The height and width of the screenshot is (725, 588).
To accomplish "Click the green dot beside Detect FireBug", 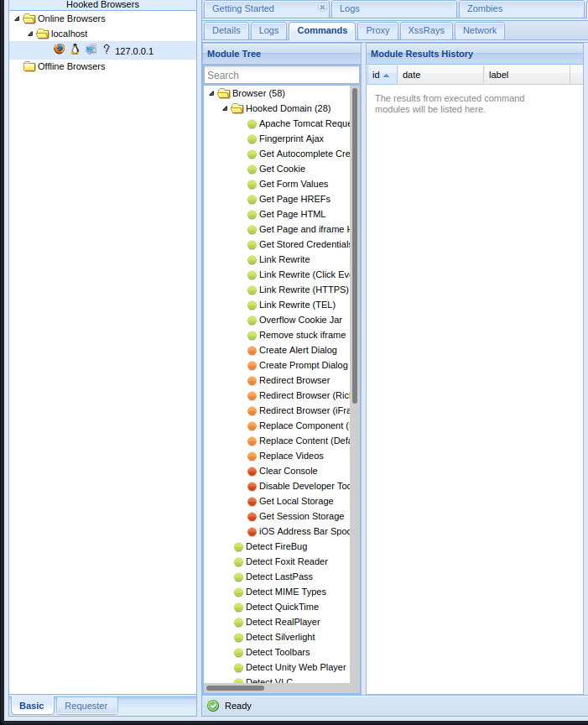I will (238, 547).
